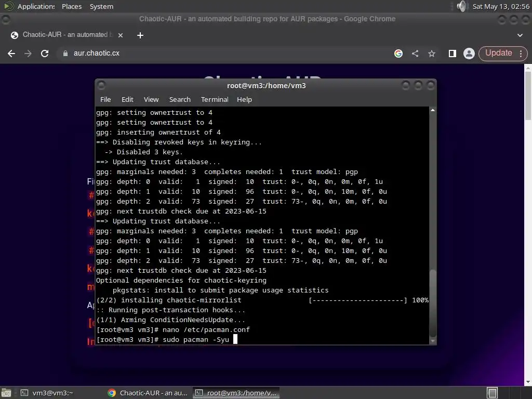Open tab search dropdown arrow

click(x=520, y=35)
